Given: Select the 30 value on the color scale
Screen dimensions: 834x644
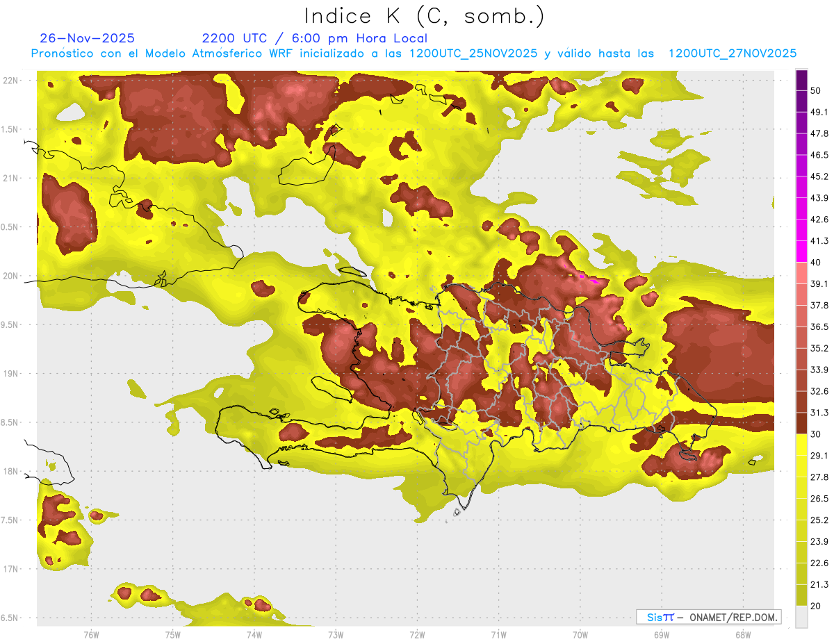Looking at the screenshot, I should click(x=816, y=434).
